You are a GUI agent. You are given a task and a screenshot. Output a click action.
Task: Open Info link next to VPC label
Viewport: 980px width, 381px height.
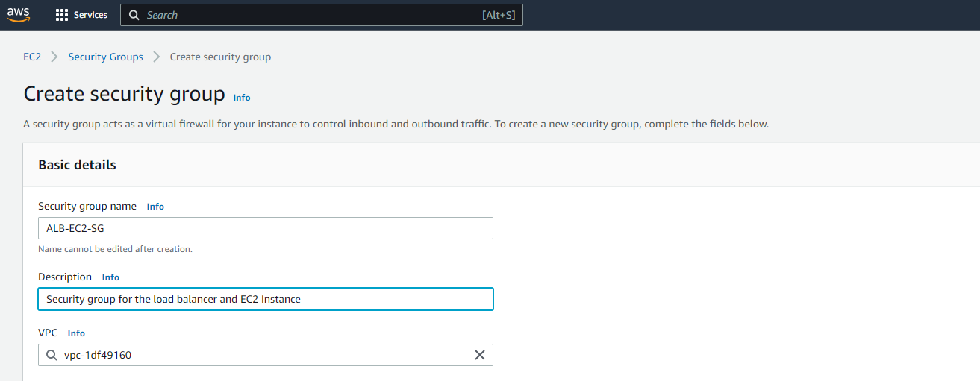point(76,333)
